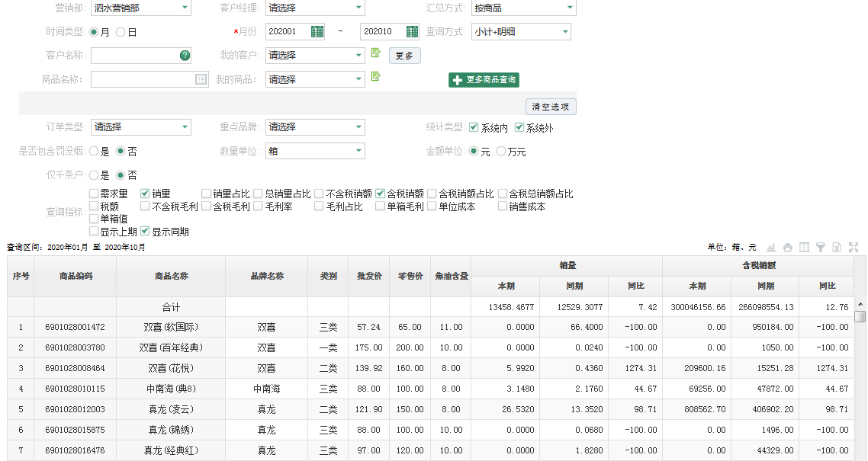The width and height of the screenshot is (868, 461).
Task: Click the filter funnel icon
Action: click(821, 248)
